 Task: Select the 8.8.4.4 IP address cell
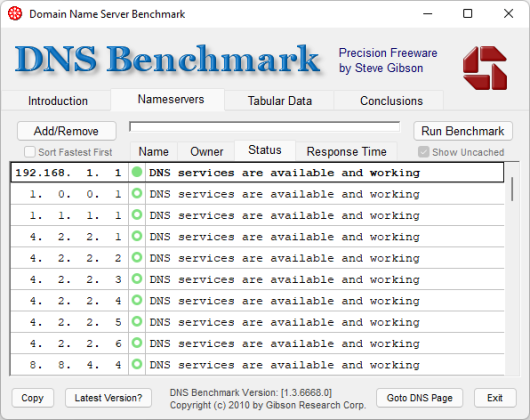point(69,365)
